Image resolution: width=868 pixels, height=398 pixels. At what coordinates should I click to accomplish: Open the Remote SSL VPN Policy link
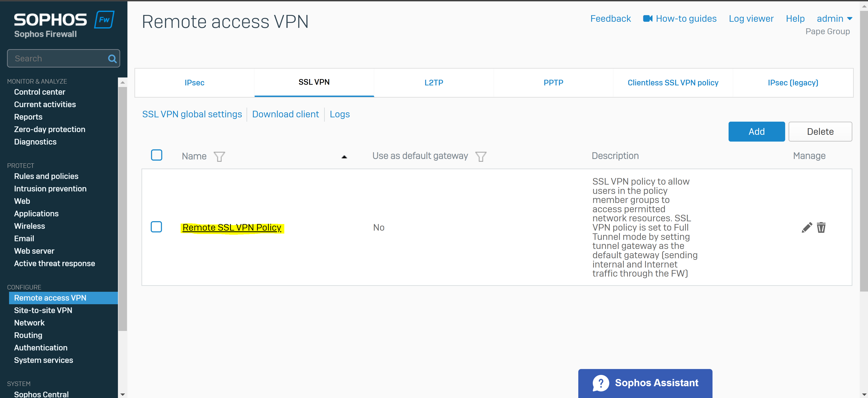click(232, 228)
